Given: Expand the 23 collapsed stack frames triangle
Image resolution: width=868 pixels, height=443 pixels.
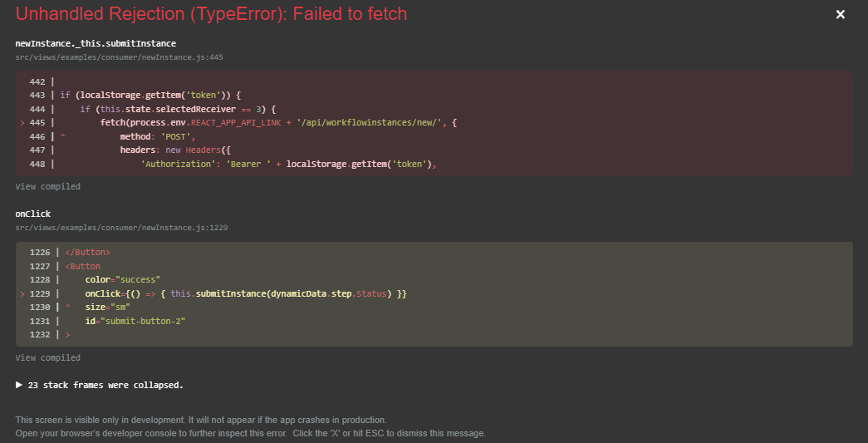Looking at the screenshot, I should pos(19,385).
